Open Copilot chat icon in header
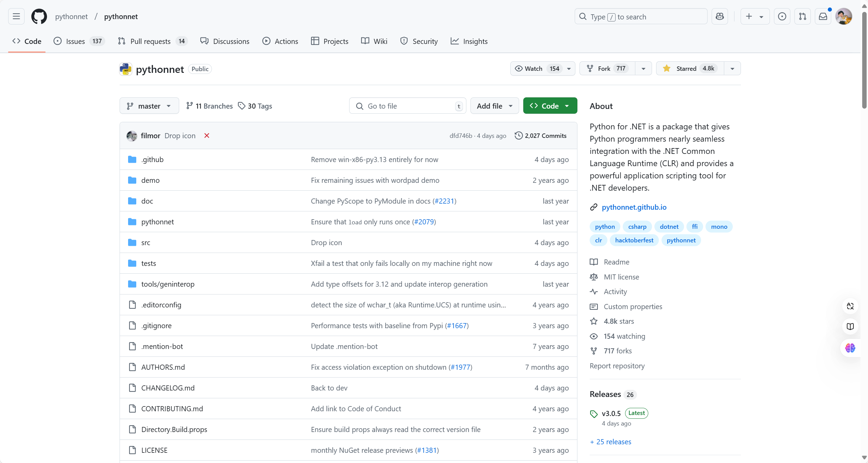 tap(719, 16)
